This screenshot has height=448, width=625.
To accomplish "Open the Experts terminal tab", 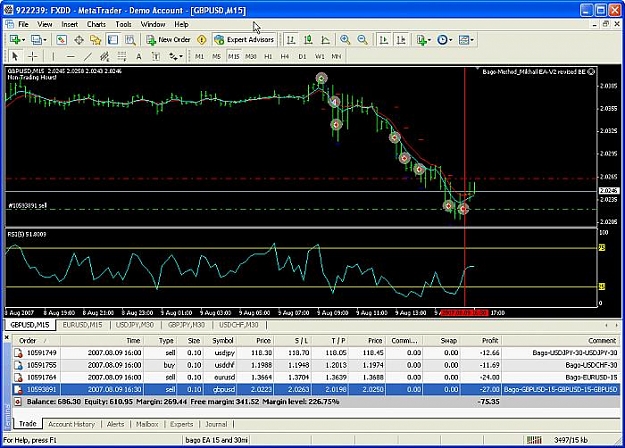I will tap(181, 424).
